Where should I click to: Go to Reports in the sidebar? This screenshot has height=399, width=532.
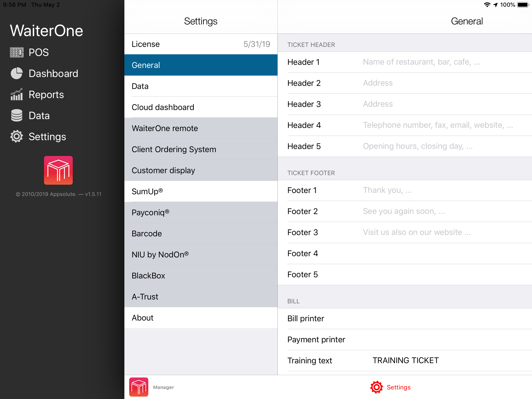tap(46, 94)
